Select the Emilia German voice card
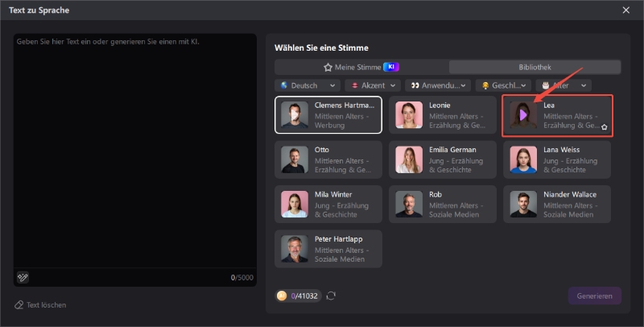This screenshot has height=327, width=644. pyautogui.click(x=442, y=159)
